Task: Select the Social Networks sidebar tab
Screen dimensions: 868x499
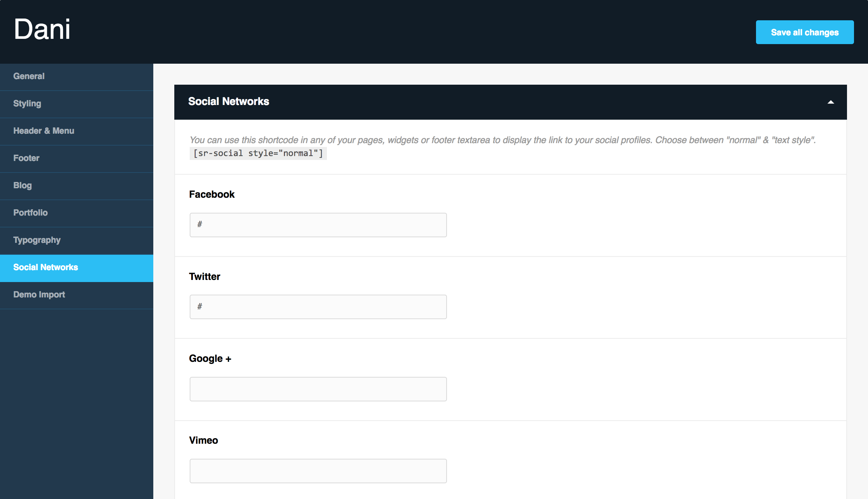Action: tap(77, 268)
